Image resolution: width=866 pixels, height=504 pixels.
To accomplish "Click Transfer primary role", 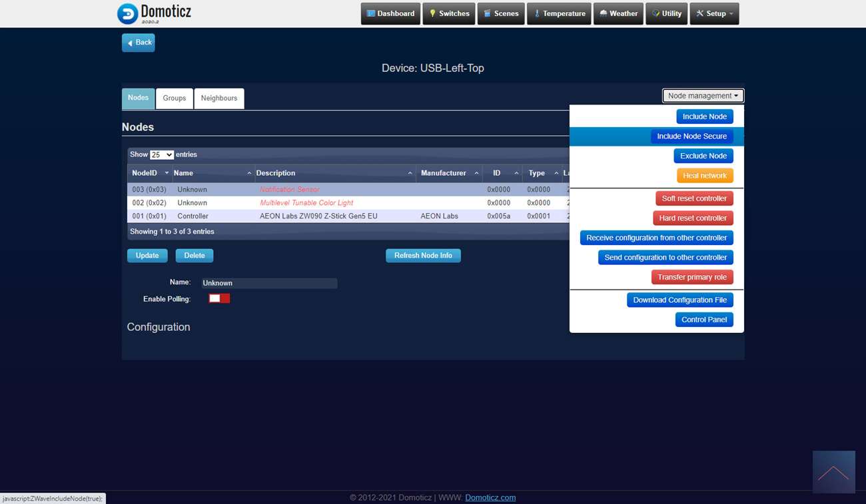I will [692, 277].
